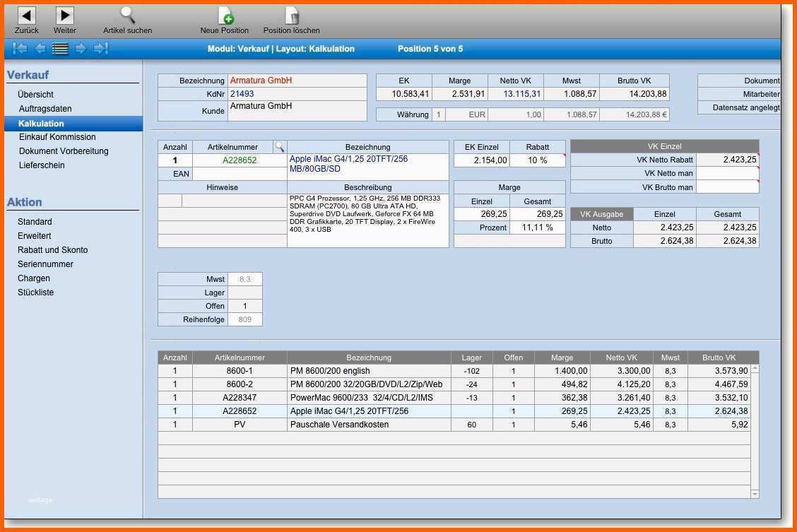Click list scrollbar up arrow
The width and height of the screenshot is (797, 532).
755,369
